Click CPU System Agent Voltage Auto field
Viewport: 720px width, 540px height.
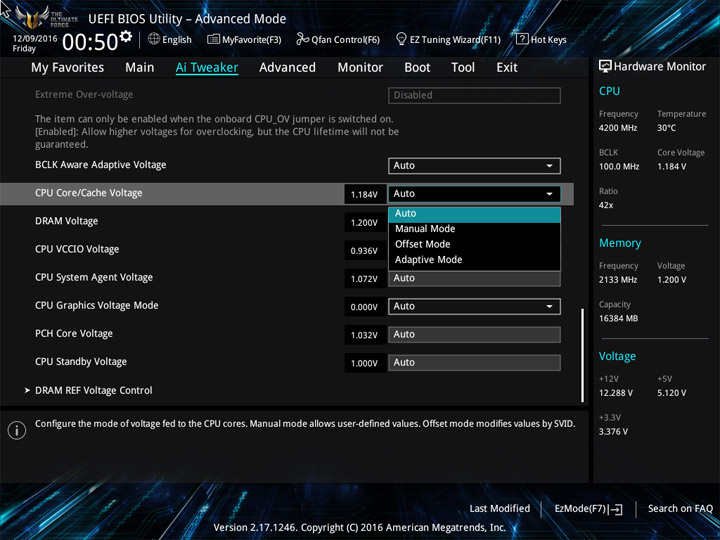474,278
